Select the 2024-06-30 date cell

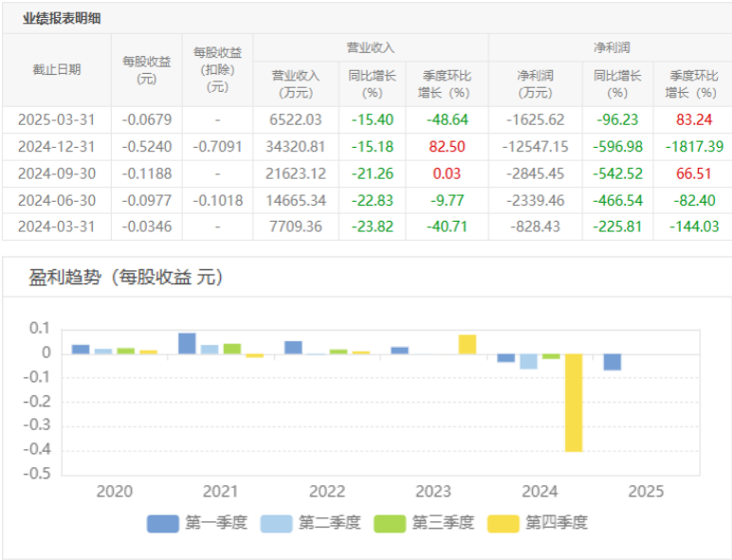point(57,201)
